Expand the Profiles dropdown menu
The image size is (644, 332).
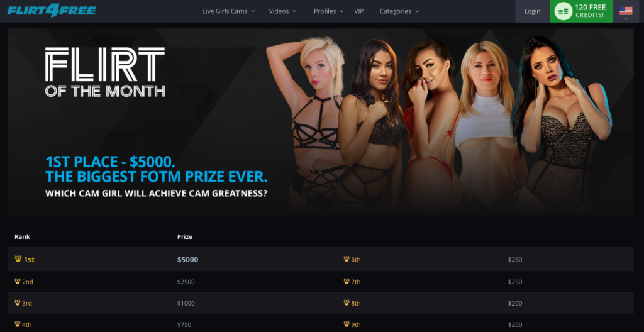328,11
